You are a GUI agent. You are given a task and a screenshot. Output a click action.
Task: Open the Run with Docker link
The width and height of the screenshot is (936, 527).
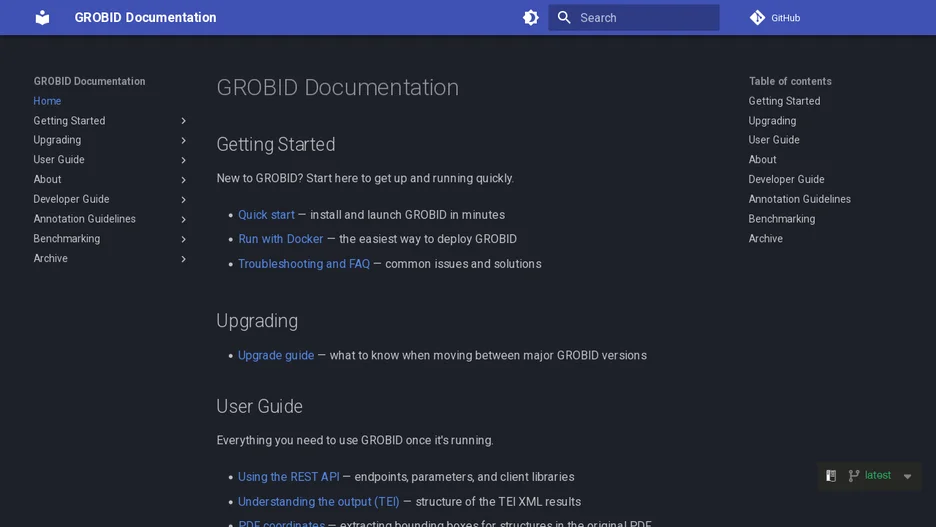point(281,239)
